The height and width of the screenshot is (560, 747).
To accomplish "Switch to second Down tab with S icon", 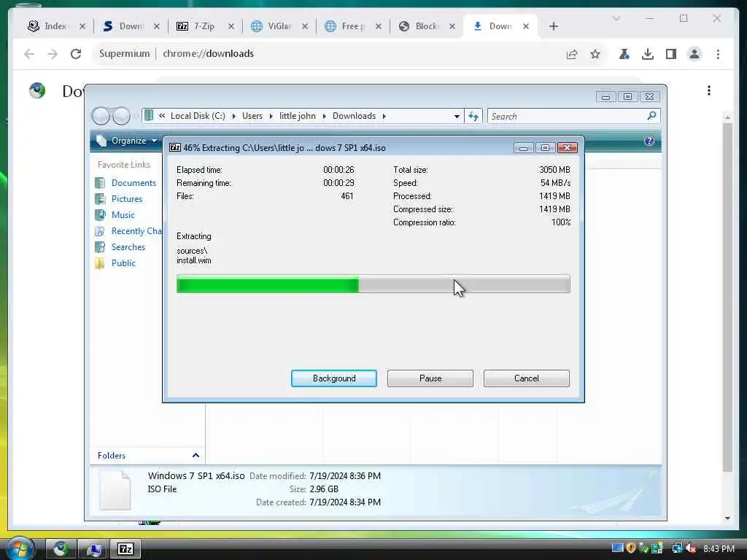I will tap(131, 26).
